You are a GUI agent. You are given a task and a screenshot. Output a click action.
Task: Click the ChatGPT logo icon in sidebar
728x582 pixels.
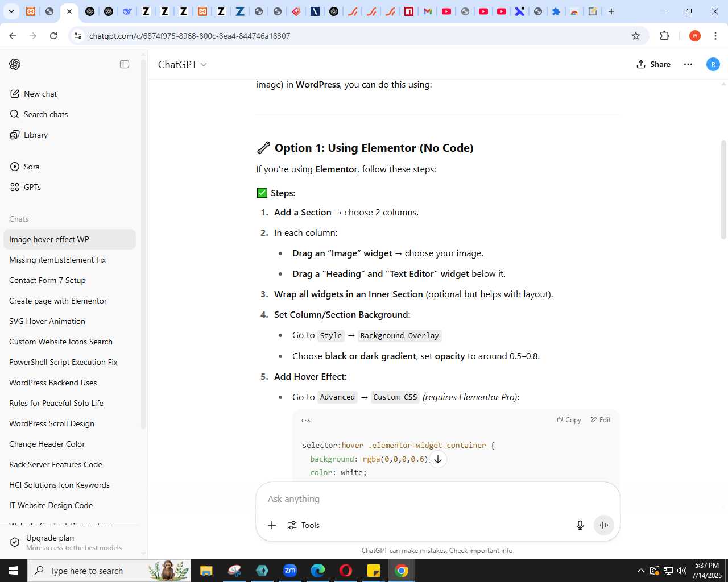(x=15, y=64)
